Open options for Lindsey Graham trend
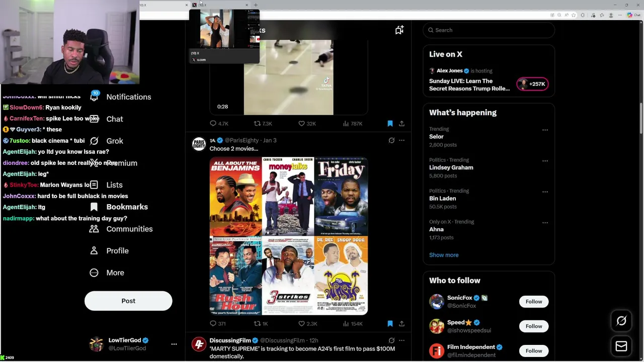Viewport: 644px width, 362px height. [545, 161]
